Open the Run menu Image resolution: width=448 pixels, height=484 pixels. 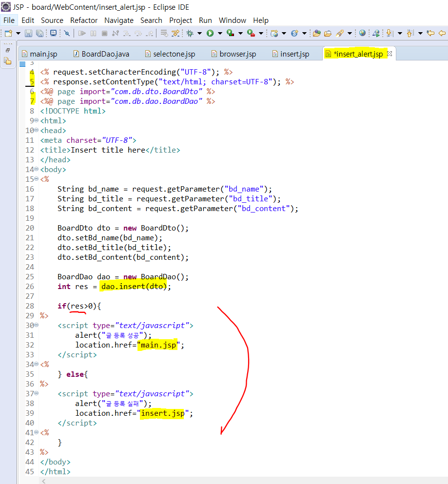pyautogui.click(x=205, y=20)
